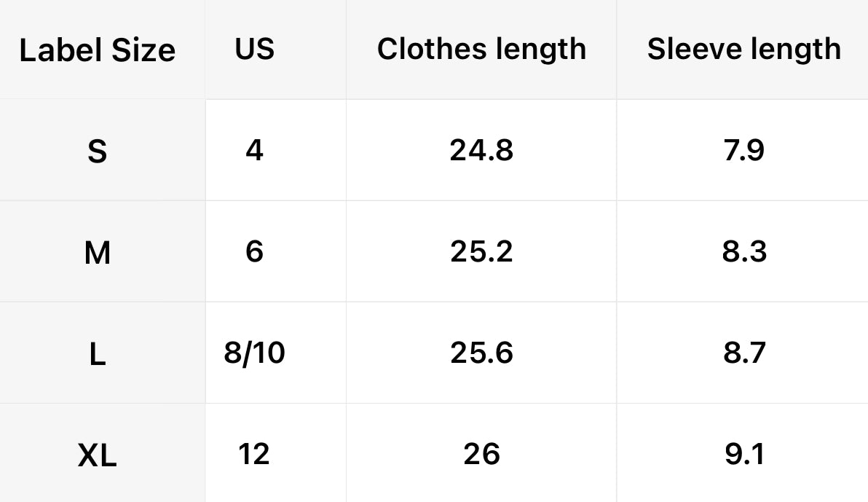Select US size 6 cell
Viewport: 868px width, 502px height.
tap(255, 251)
